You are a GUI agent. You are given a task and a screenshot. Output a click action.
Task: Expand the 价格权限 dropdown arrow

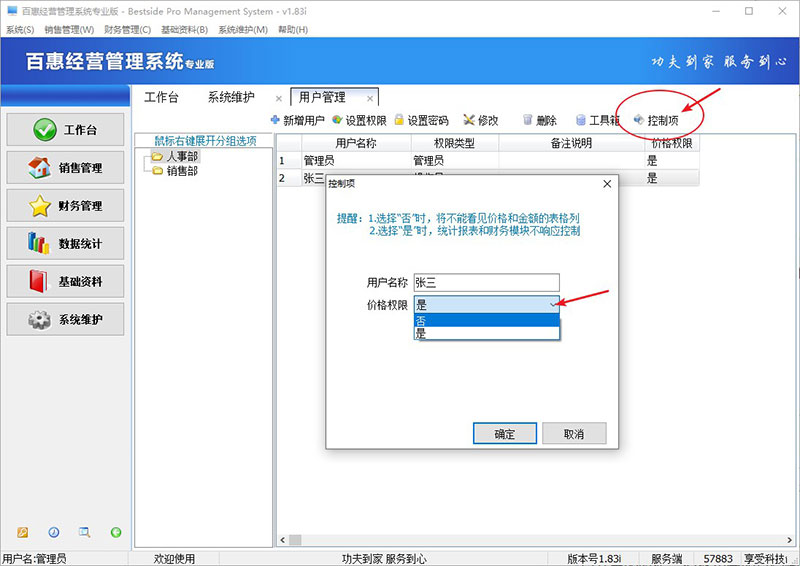click(554, 305)
